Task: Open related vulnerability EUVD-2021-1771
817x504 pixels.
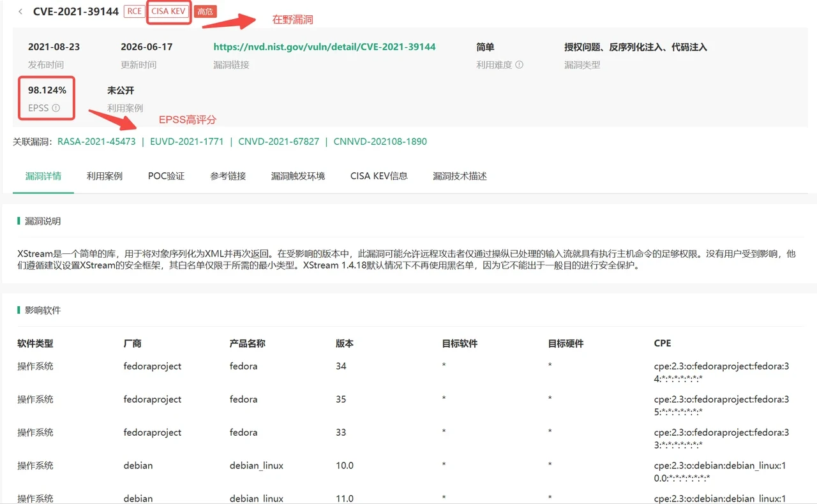Action: (186, 142)
